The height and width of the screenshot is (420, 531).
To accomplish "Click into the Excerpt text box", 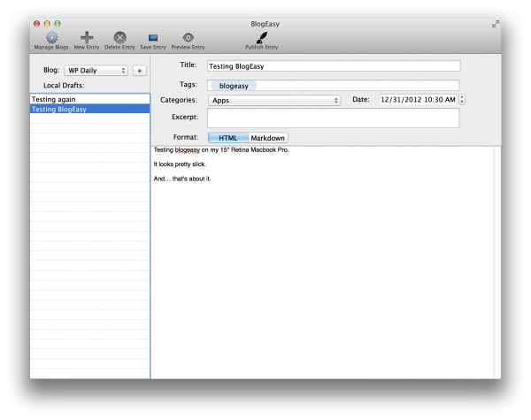I will click(x=334, y=118).
